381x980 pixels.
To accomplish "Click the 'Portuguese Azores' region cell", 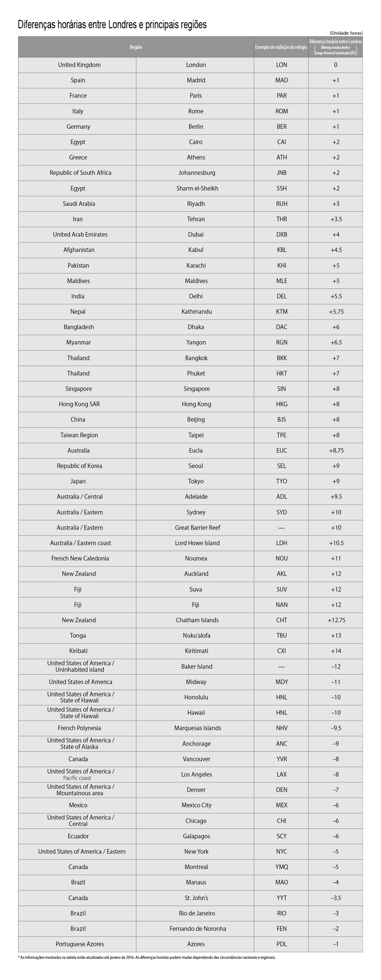I will coord(80,944).
